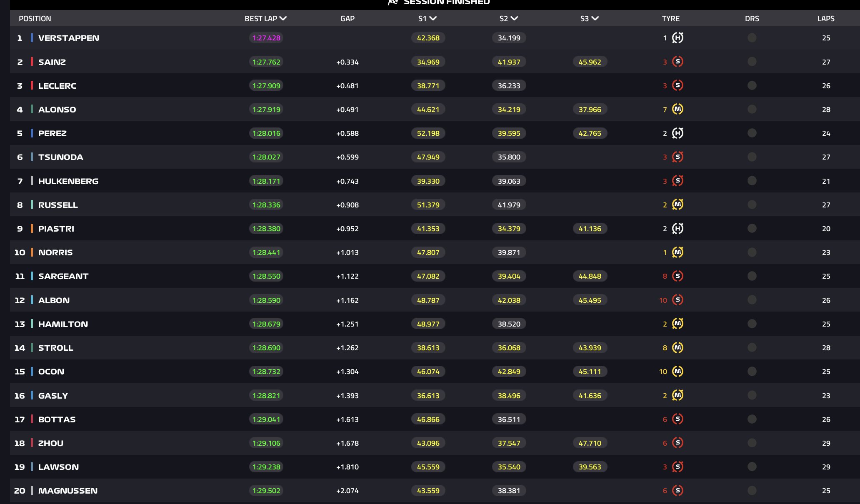Click Hamilton's DRS indicator dot

click(752, 324)
